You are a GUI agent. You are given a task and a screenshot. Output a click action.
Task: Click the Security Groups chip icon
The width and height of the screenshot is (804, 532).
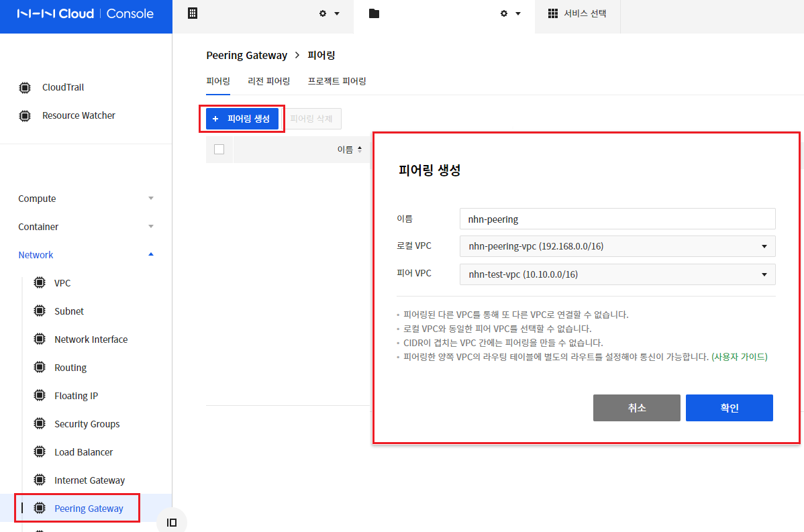coord(40,424)
